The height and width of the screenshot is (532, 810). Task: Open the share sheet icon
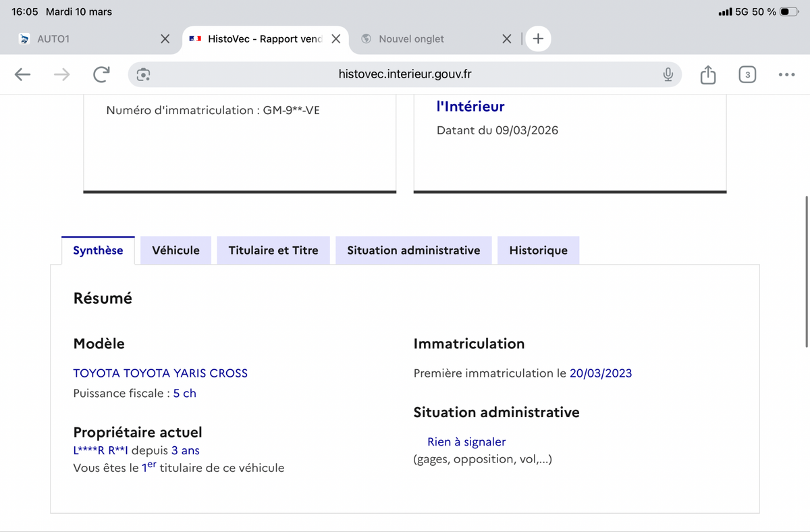[x=707, y=74]
